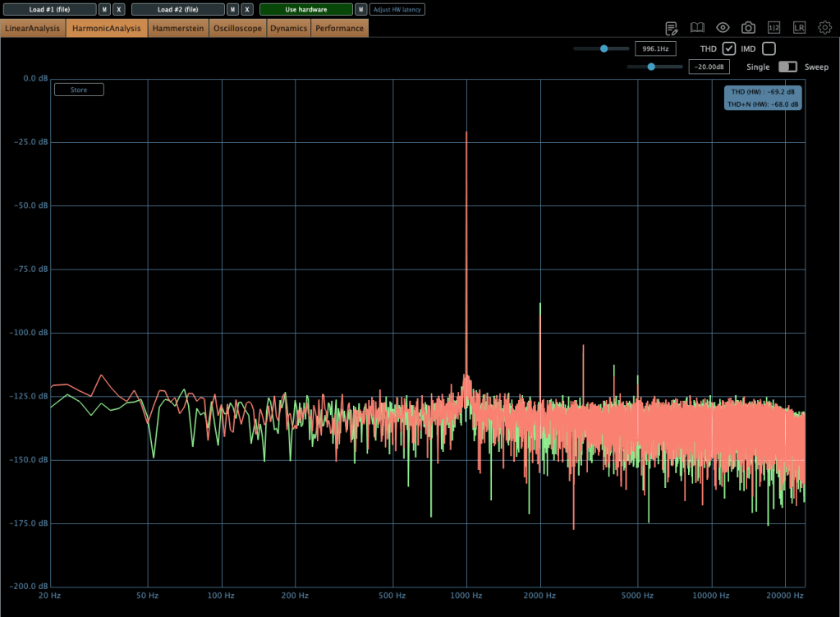This screenshot has height=617, width=840.
Task: Click the LR channel icon
Action: click(x=799, y=28)
